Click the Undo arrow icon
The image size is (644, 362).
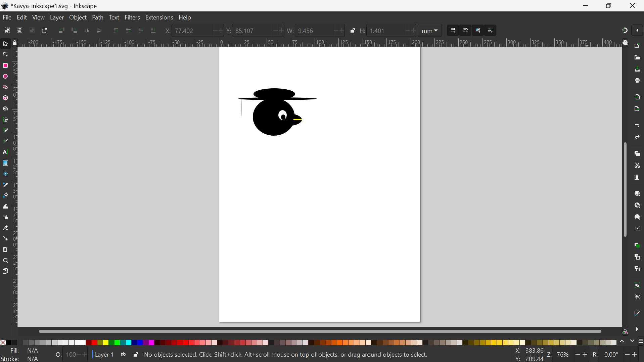[x=637, y=125]
